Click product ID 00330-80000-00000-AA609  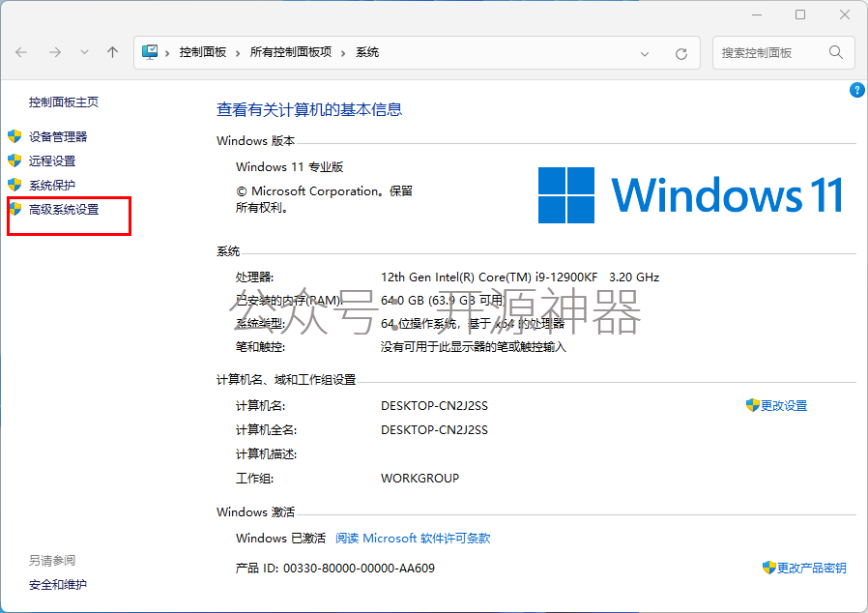(x=359, y=569)
